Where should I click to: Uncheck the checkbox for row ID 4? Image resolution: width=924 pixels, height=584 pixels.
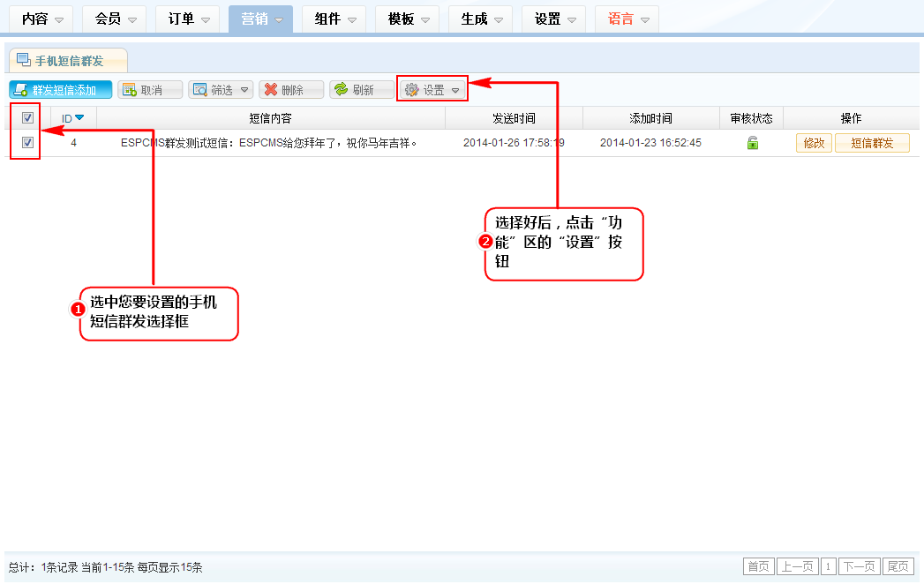click(27, 142)
